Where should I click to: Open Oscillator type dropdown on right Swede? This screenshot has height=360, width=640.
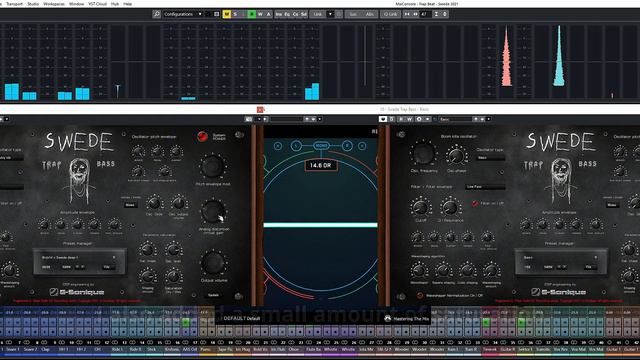point(490,158)
